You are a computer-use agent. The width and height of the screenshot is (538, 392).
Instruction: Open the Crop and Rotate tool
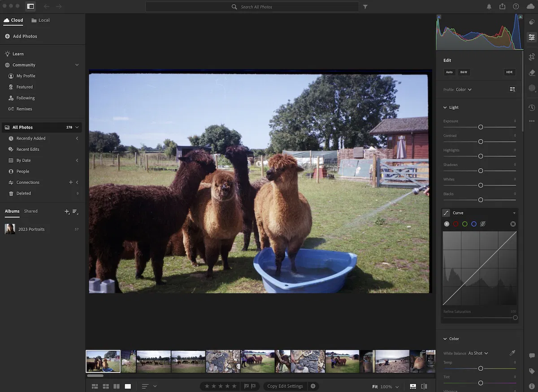[x=532, y=57]
